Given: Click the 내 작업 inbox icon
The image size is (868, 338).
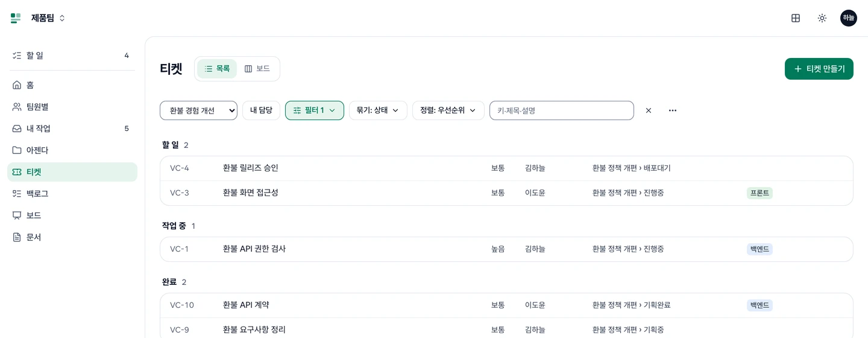Looking at the screenshot, I should (x=17, y=129).
